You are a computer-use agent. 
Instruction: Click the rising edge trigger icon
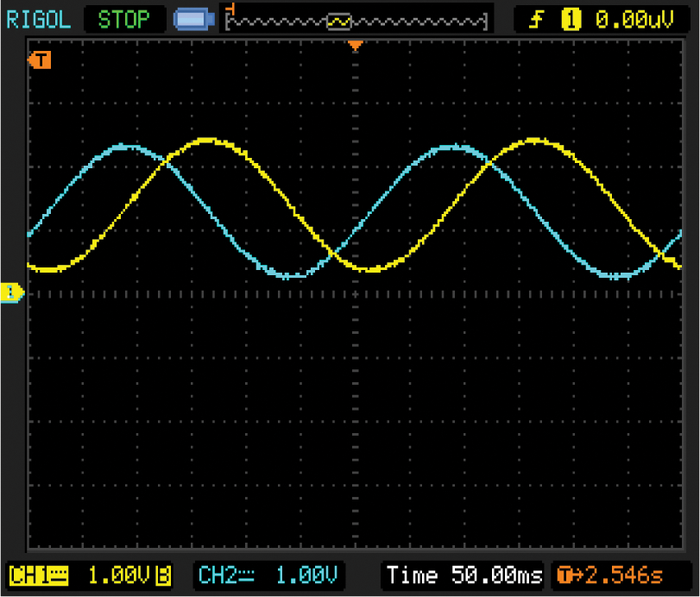point(536,19)
